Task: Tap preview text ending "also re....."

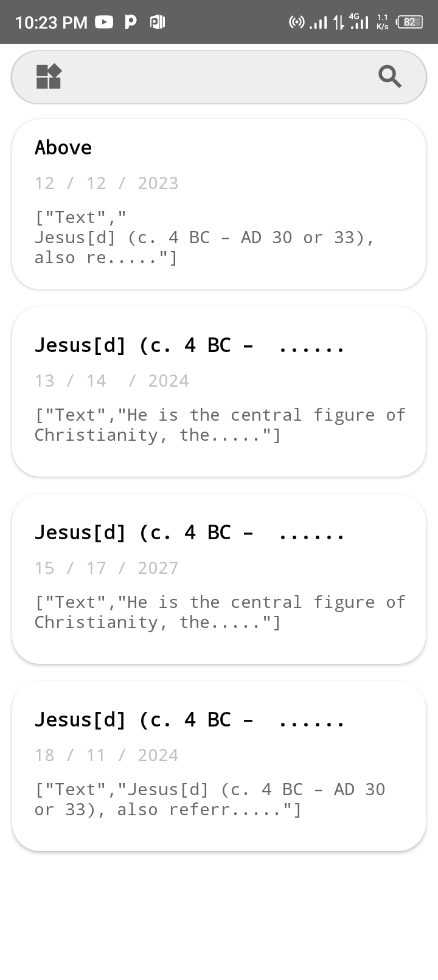Action: coord(204,238)
